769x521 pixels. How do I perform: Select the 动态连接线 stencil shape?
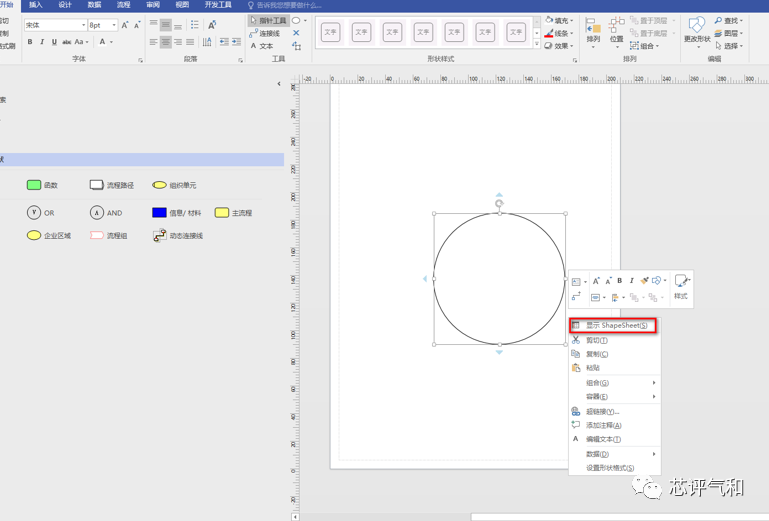(x=178, y=235)
